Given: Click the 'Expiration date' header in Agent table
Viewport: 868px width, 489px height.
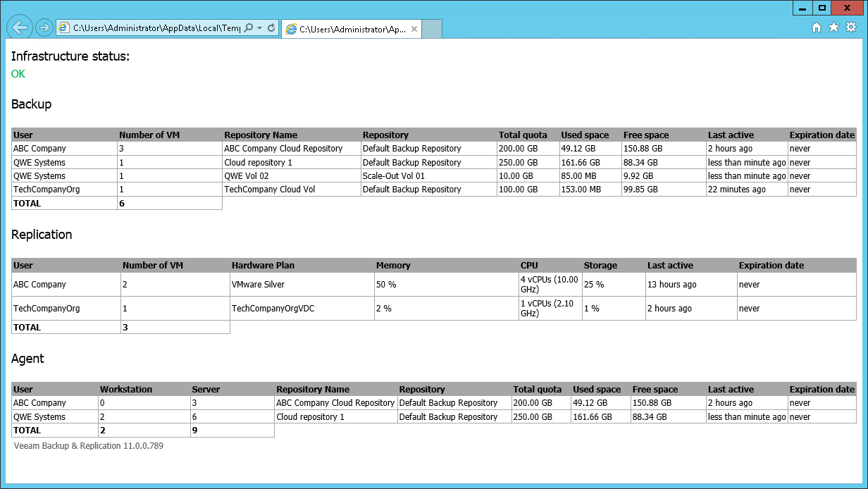Looking at the screenshot, I should coord(822,390).
